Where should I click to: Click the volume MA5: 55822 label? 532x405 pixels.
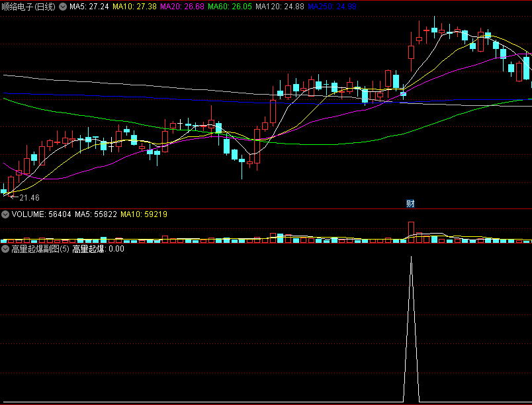pyautogui.click(x=96, y=214)
